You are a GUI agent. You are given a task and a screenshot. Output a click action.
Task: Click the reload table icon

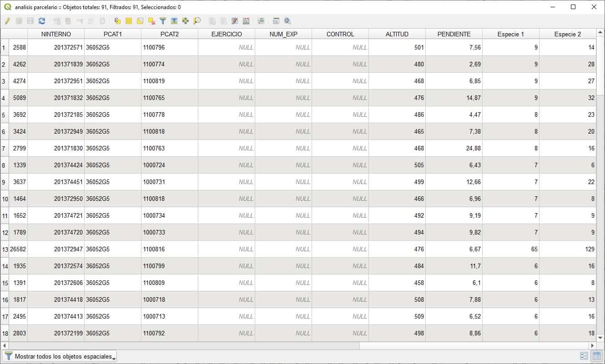tap(42, 21)
